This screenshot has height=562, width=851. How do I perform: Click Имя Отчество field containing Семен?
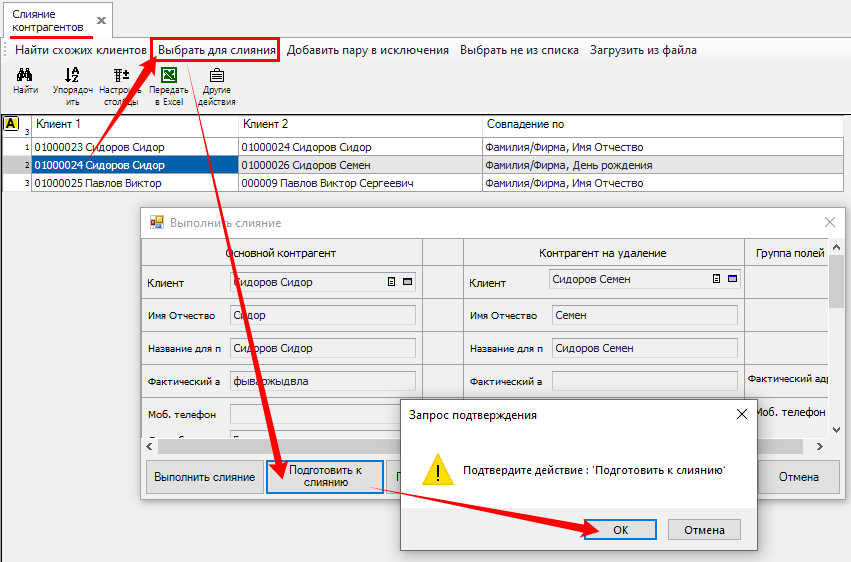pyautogui.click(x=644, y=315)
